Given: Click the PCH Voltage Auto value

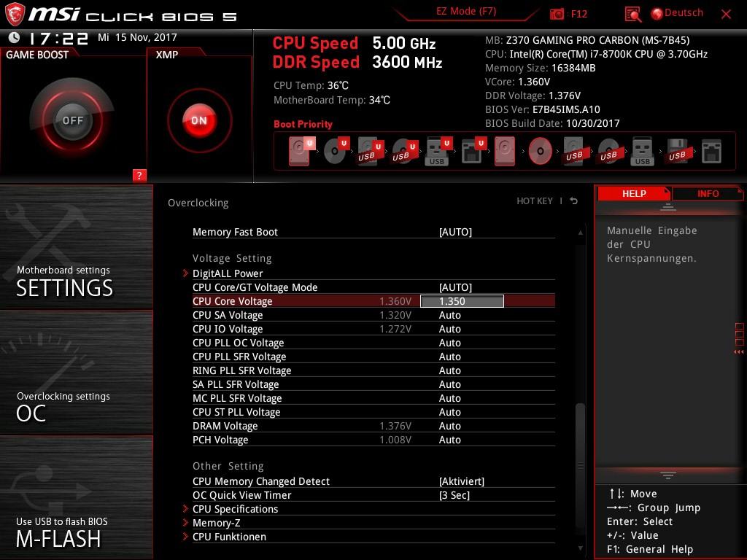Looking at the screenshot, I should 449,440.
